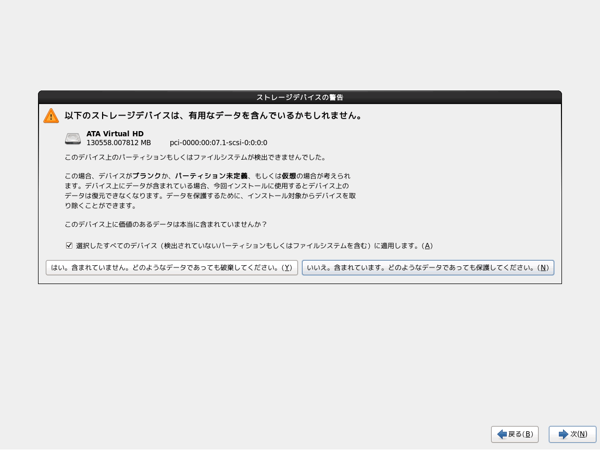The height and width of the screenshot is (450, 600).
Task: Select the ATA Virtual HD device name
Action: (x=115, y=134)
